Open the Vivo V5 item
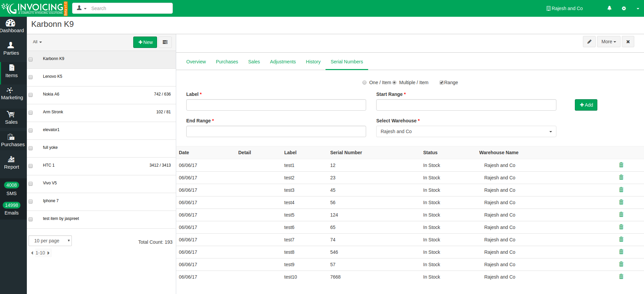This screenshot has width=644, height=294. click(50, 183)
